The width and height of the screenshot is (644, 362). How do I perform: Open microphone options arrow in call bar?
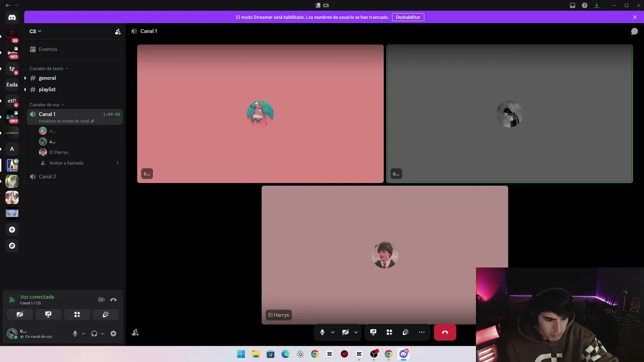tap(333, 332)
